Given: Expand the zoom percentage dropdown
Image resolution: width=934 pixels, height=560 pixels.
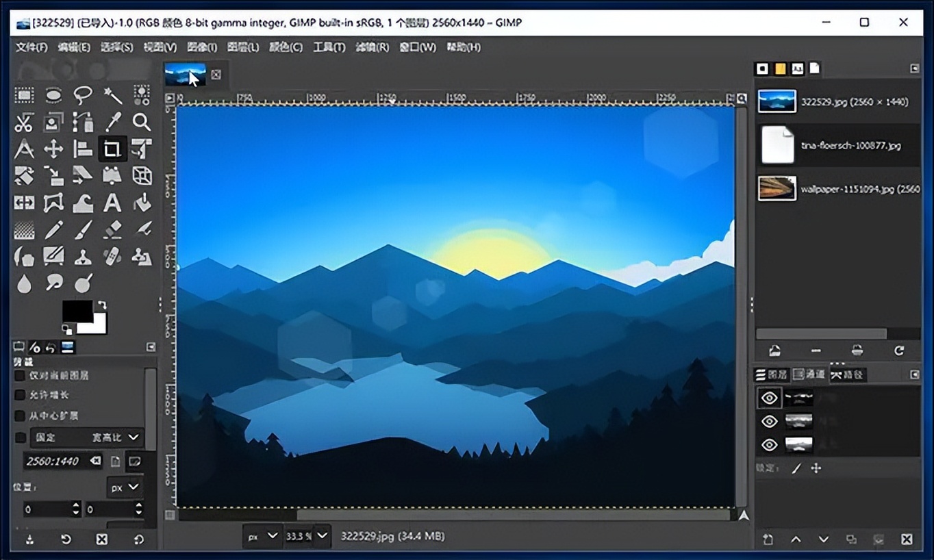Looking at the screenshot, I should click(x=322, y=536).
